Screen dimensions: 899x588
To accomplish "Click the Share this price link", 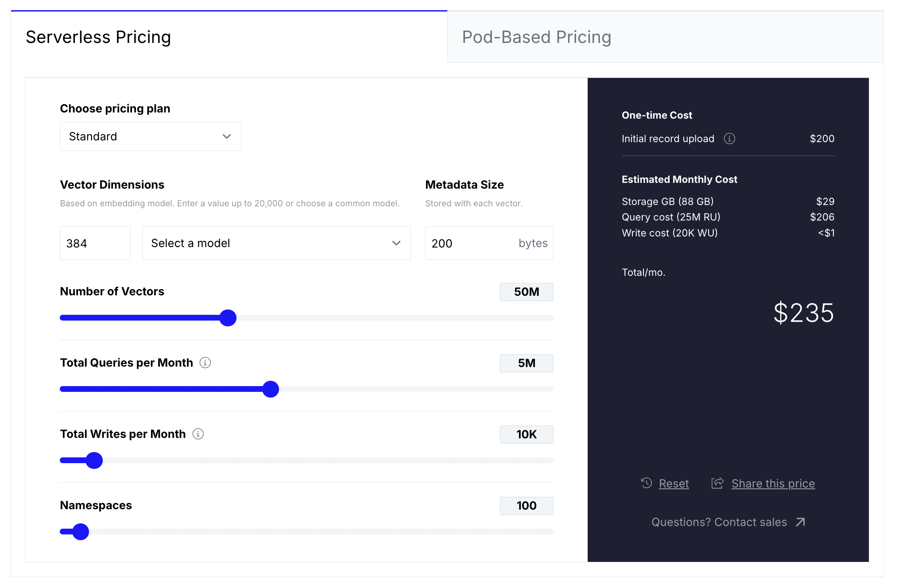I will coord(773,484).
